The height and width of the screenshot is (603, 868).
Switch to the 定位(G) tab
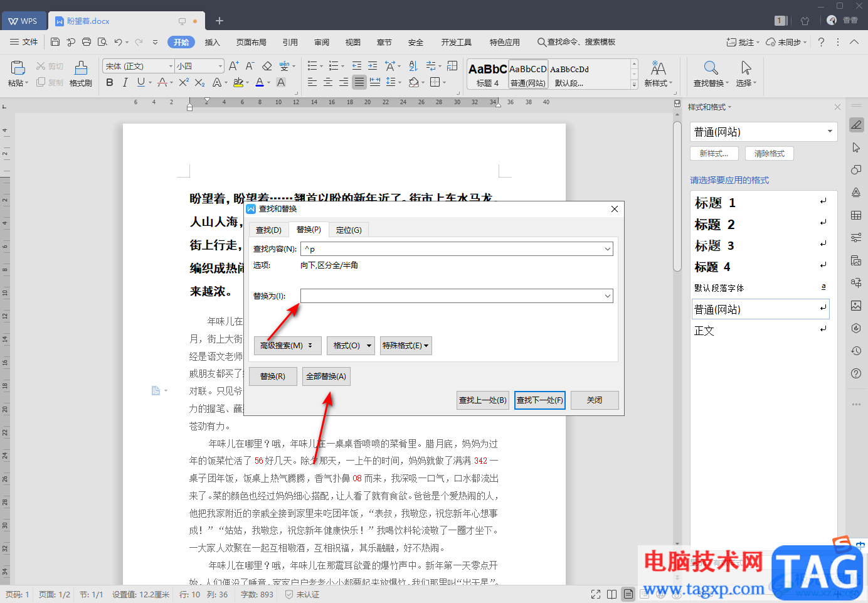(x=349, y=230)
